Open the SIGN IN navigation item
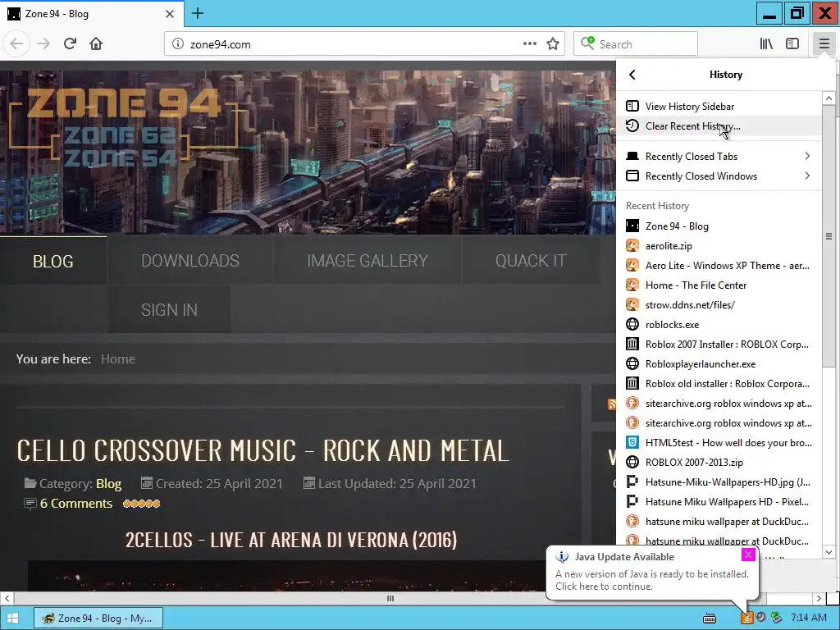Image resolution: width=840 pixels, height=630 pixels. 169,309
